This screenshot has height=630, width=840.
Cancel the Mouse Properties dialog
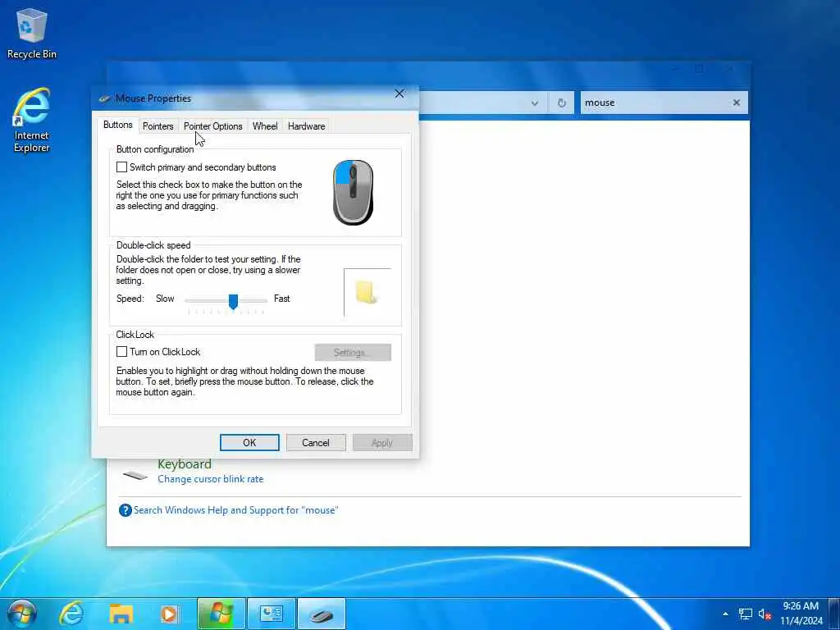point(316,442)
